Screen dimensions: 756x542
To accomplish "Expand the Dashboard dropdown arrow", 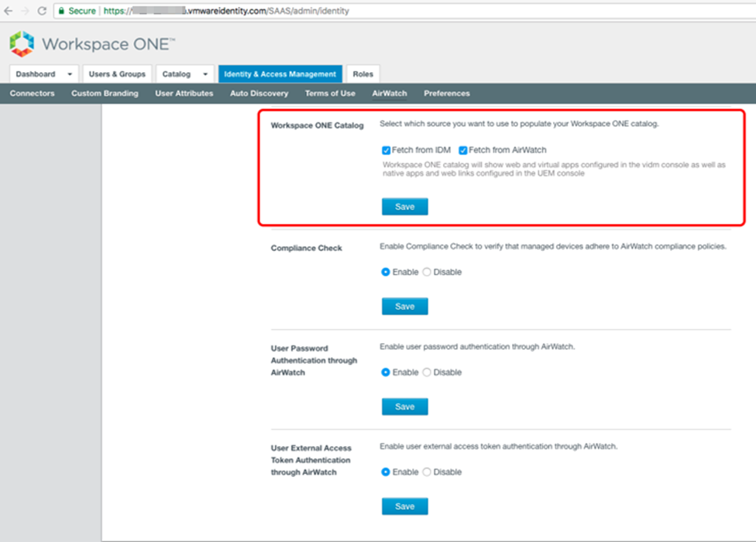I will point(70,74).
